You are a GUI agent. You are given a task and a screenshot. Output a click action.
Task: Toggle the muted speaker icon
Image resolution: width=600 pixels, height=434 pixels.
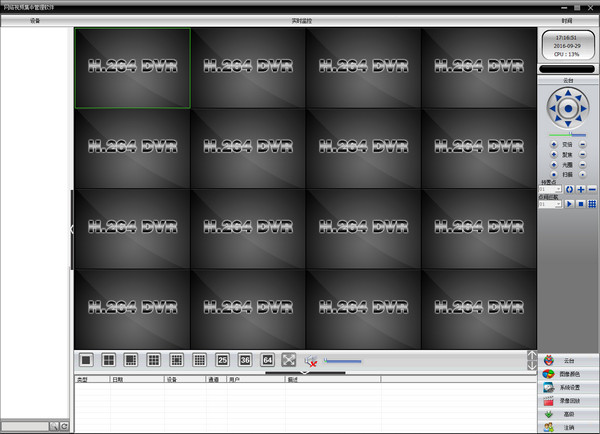pos(311,361)
